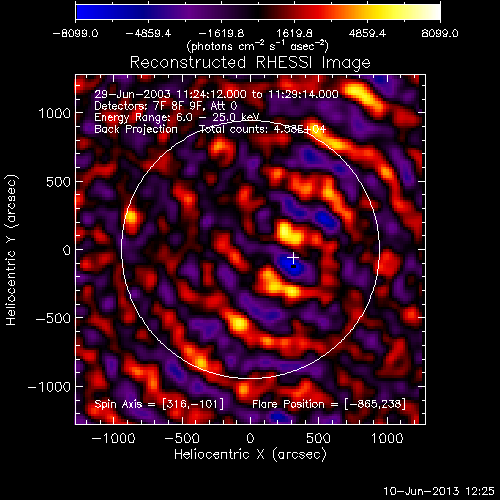Click the color bar label -4859.4
This screenshot has height=500, width=500.
(x=148, y=33)
